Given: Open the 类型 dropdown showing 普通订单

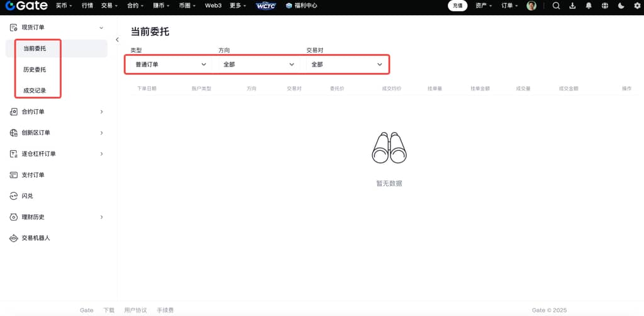Looking at the screenshot, I should (x=170, y=64).
